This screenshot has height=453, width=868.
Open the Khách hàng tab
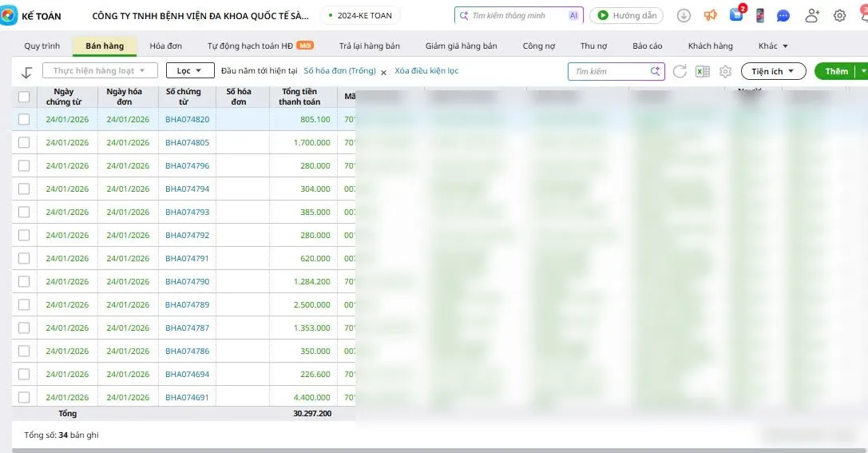click(710, 46)
